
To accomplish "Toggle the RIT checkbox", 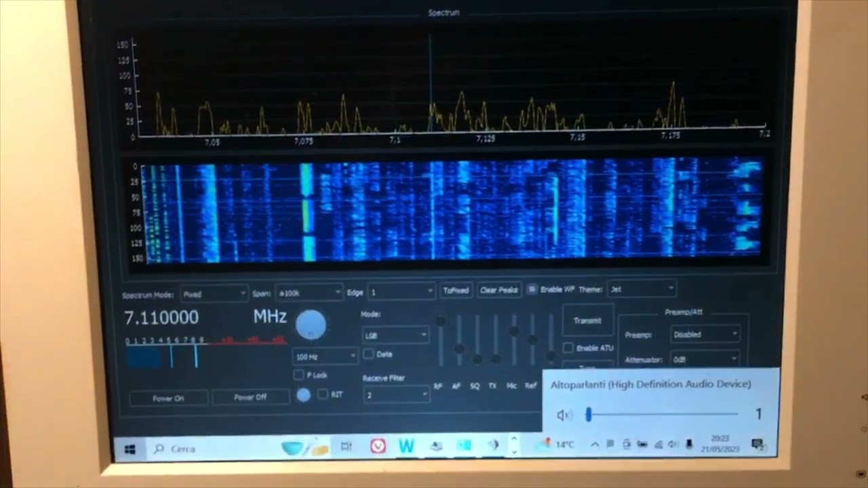I will click(x=323, y=394).
